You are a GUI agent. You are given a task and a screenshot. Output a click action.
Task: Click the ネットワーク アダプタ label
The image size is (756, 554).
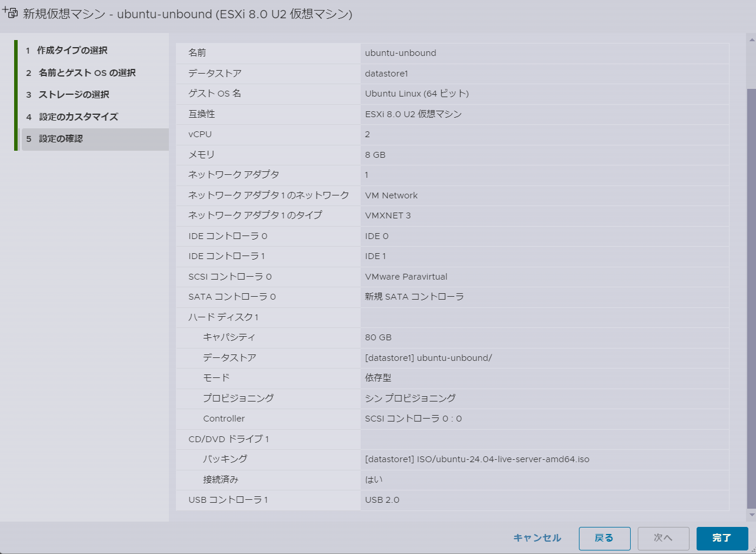[234, 175]
